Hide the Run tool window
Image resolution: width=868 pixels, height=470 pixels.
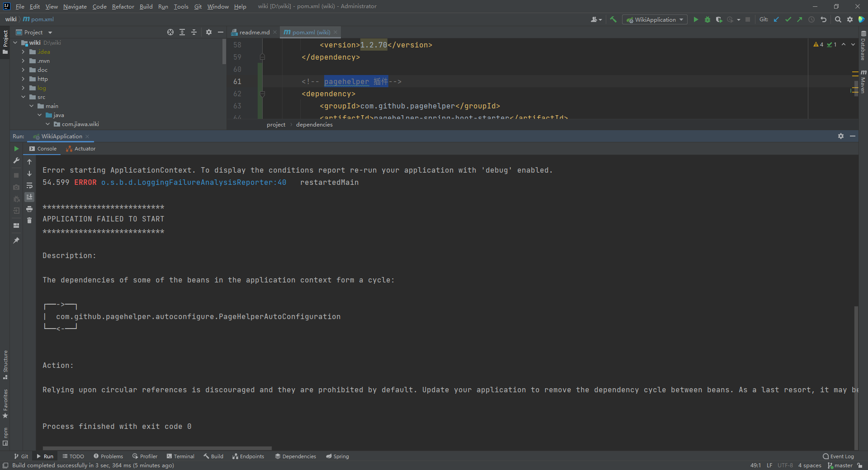[x=853, y=136]
